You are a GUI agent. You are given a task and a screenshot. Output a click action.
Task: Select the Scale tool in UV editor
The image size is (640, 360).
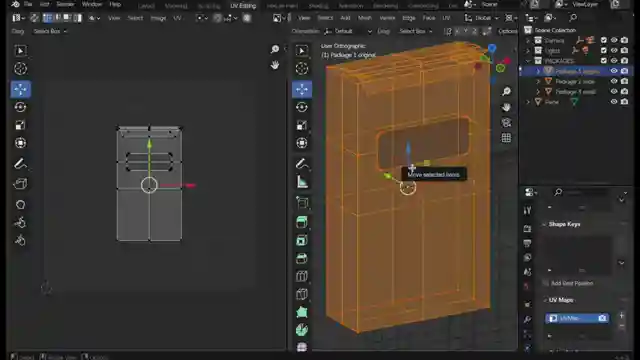pos(20,125)
